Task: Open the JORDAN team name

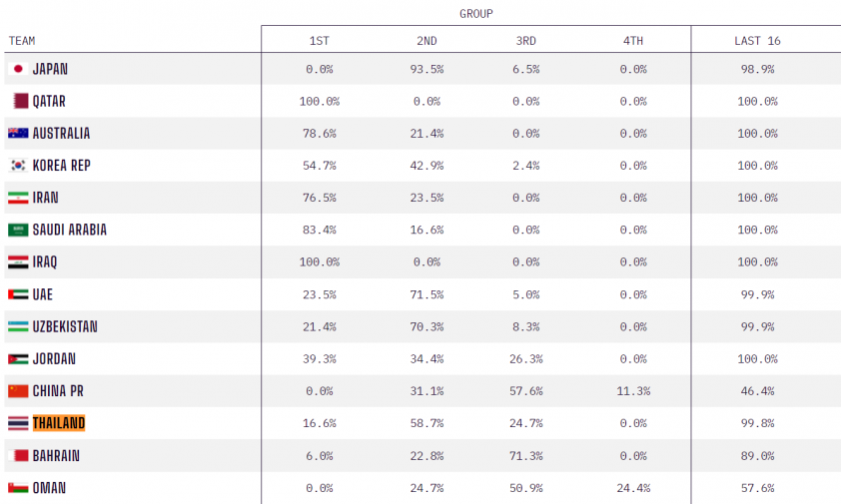Action: (x=54, y=358)
